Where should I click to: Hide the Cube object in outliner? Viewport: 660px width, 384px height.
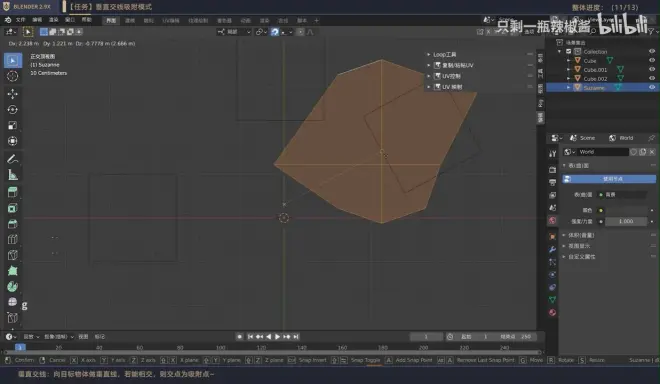652,61
